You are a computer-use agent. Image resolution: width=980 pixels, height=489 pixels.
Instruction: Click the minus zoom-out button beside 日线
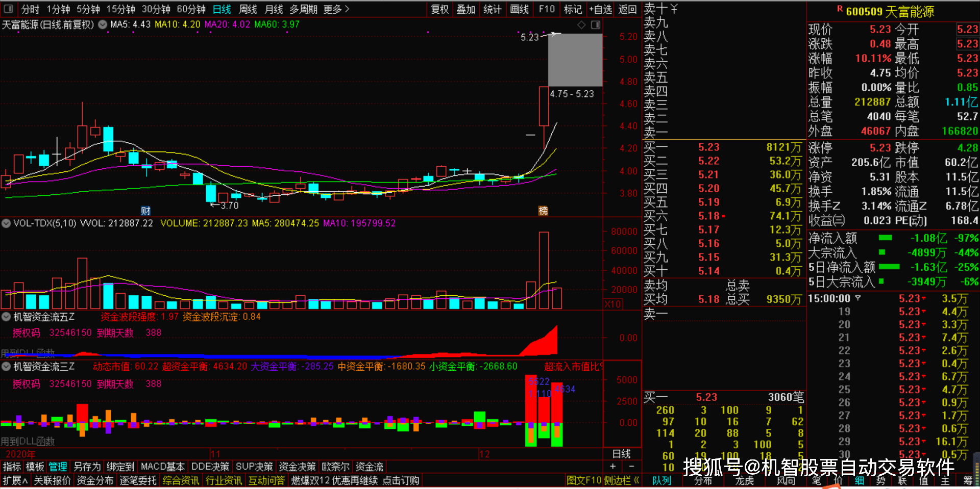click(631, 466)
